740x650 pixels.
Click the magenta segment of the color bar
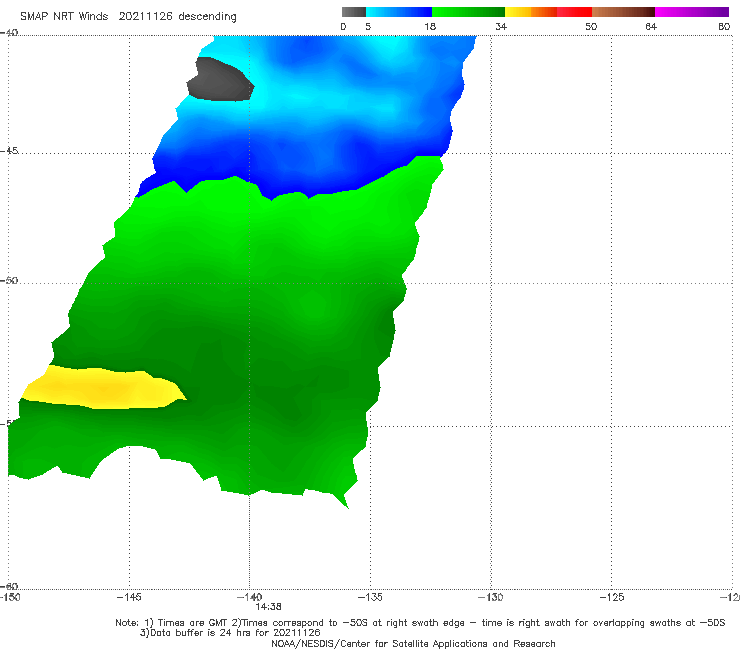coord(692,12)
